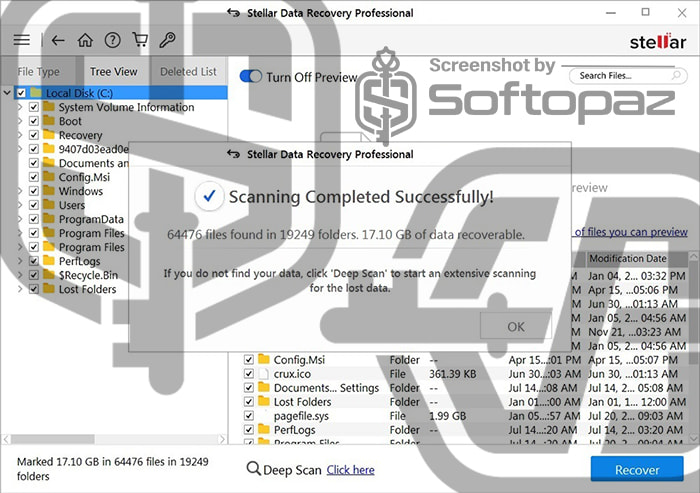
Task: Open the shopping cart buy icon
Action: [x=140, y=40]
